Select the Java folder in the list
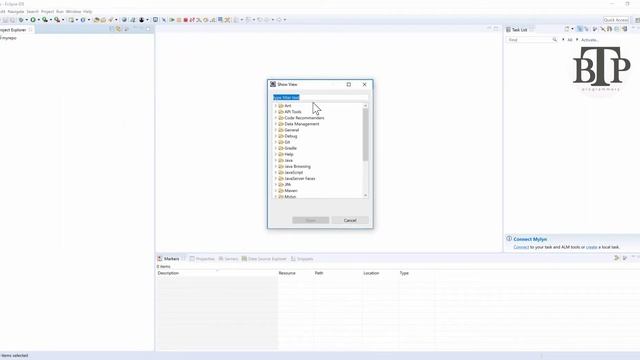This screenshot has height=360, width=640. coord(285,160)
